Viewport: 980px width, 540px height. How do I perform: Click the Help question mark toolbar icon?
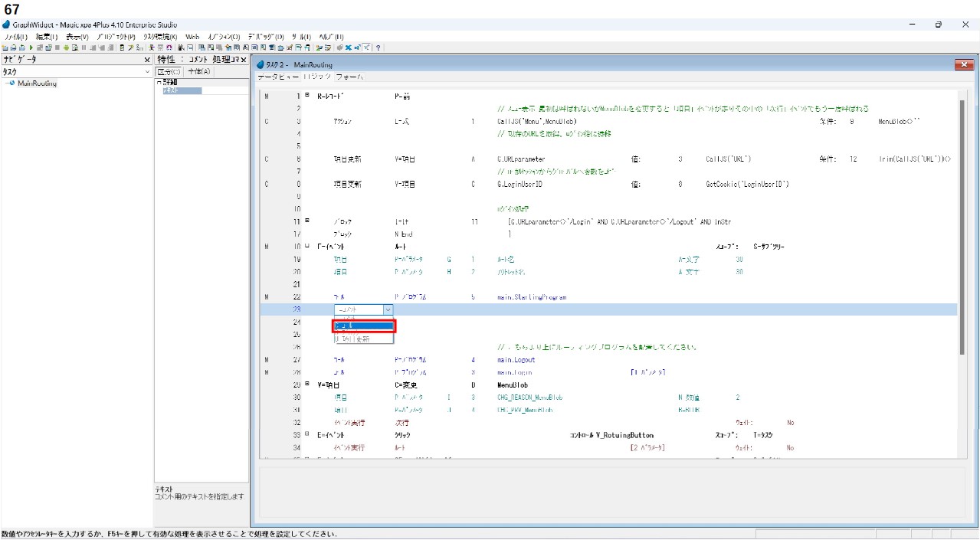pyautogui.click(x=379, y=47)
